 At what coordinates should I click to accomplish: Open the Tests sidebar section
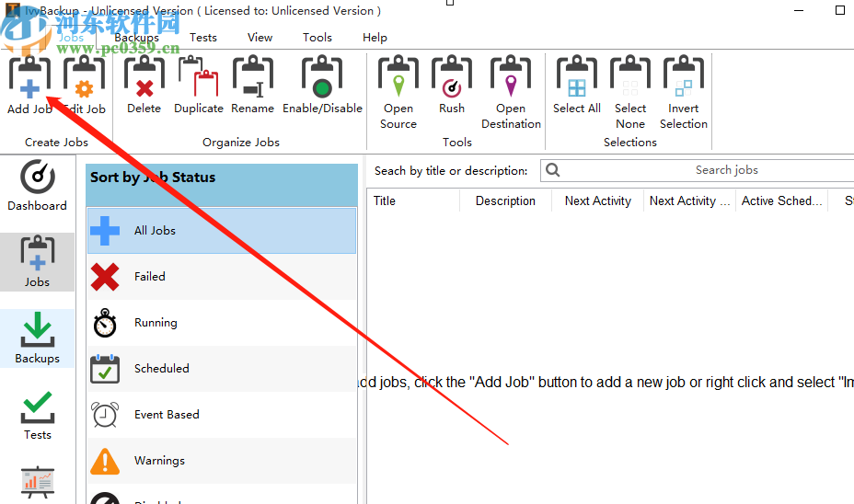point(37,415)
